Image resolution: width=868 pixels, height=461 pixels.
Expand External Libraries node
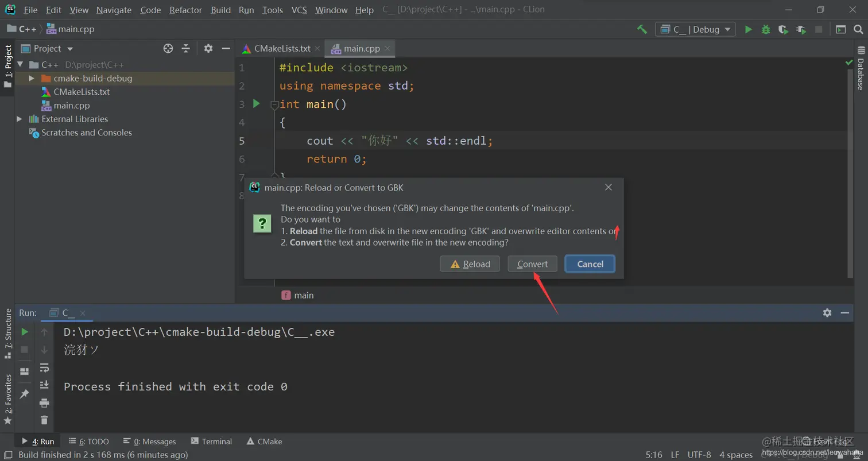click(20, 119)
